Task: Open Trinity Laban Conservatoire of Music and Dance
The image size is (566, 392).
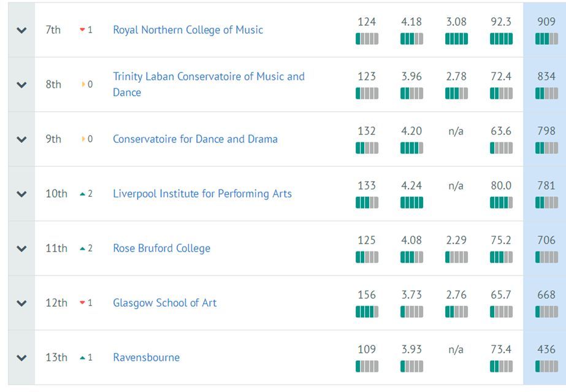Action: pyautogui.click(x=208, y=85)
